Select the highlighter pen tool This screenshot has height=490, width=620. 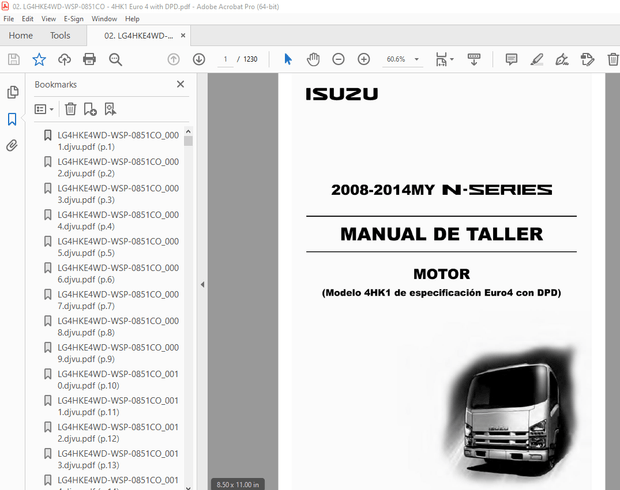click(x=537, y=59)
